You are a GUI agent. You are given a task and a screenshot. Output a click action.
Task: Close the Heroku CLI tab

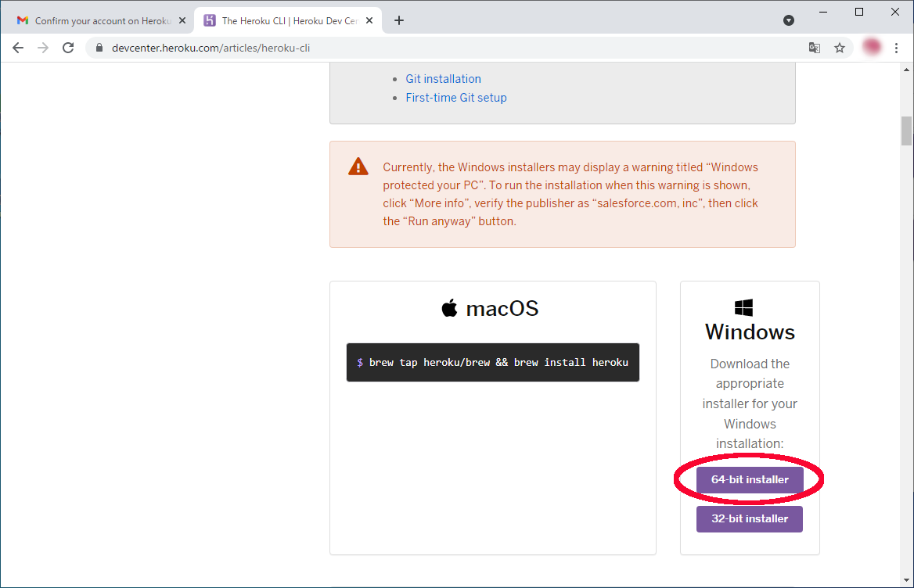[x=367, y=20]
